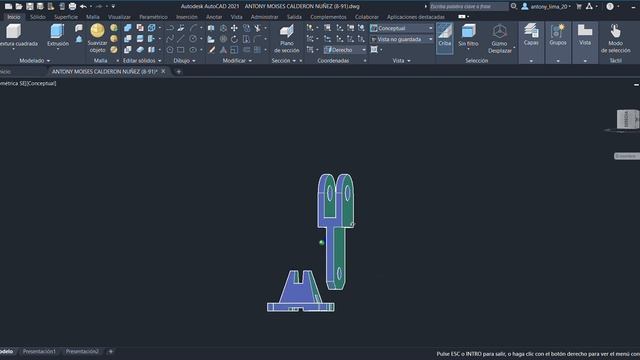This screenshot has height=360, width=640.
Task: Click Modo de selección touch button
Action: click(616, 38)
